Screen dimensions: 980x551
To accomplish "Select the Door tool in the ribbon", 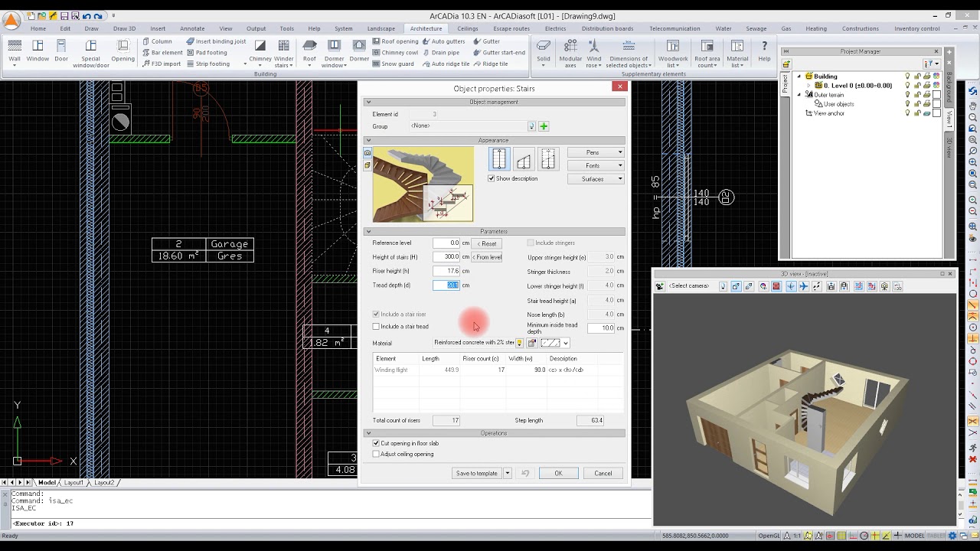I will click(61, 51).
